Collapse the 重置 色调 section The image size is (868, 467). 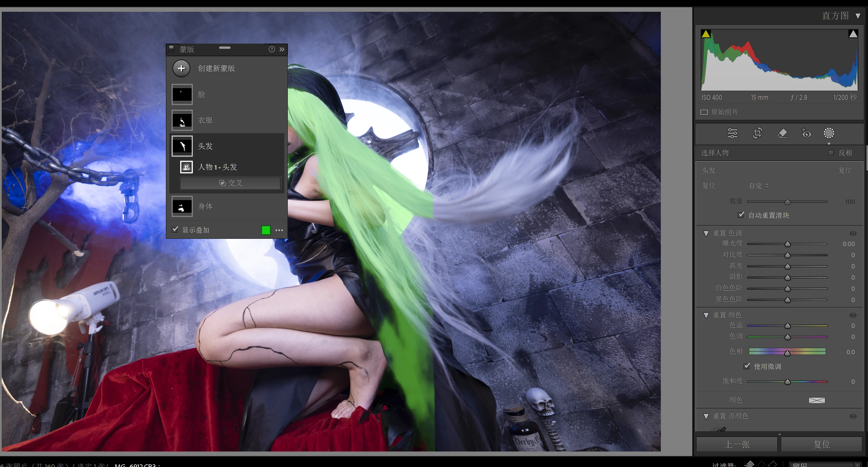tap(706, 233)
